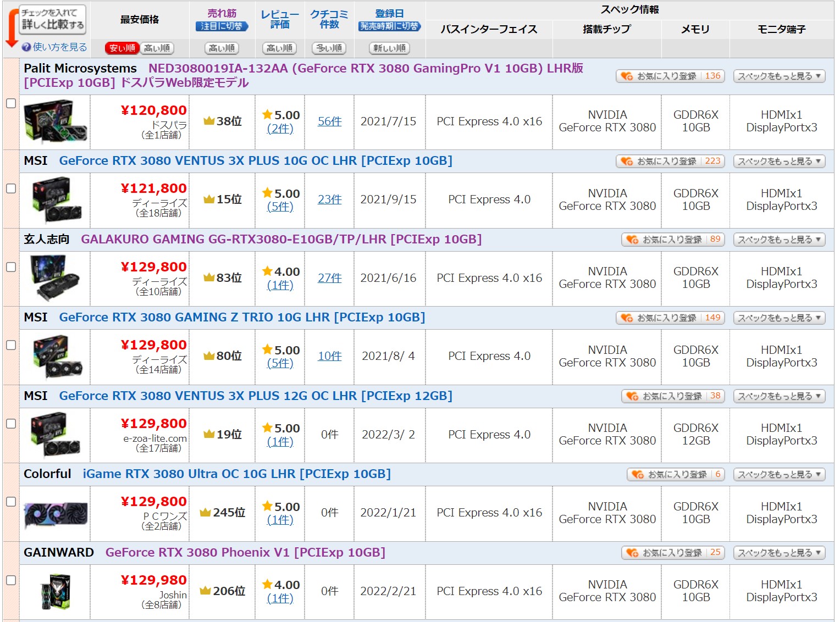The height and width of the screenshot is (622, 840).
Task: Sort price by 高い順
Action: 157,48
